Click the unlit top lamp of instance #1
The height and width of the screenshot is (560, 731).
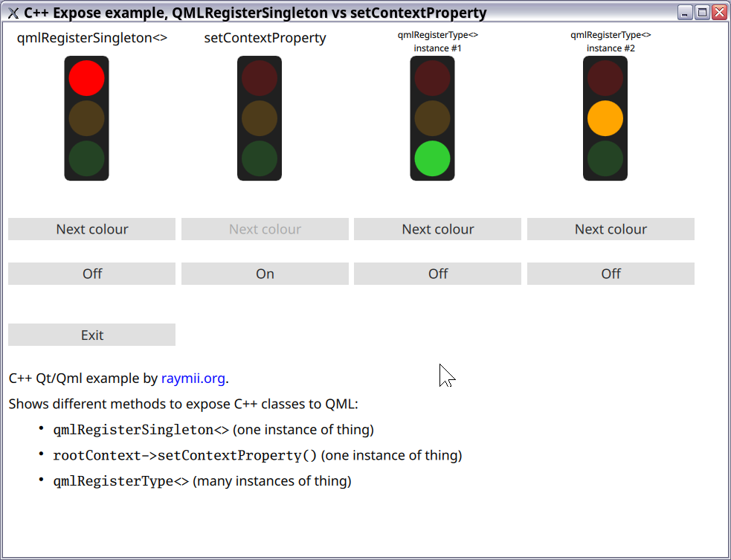432,77
